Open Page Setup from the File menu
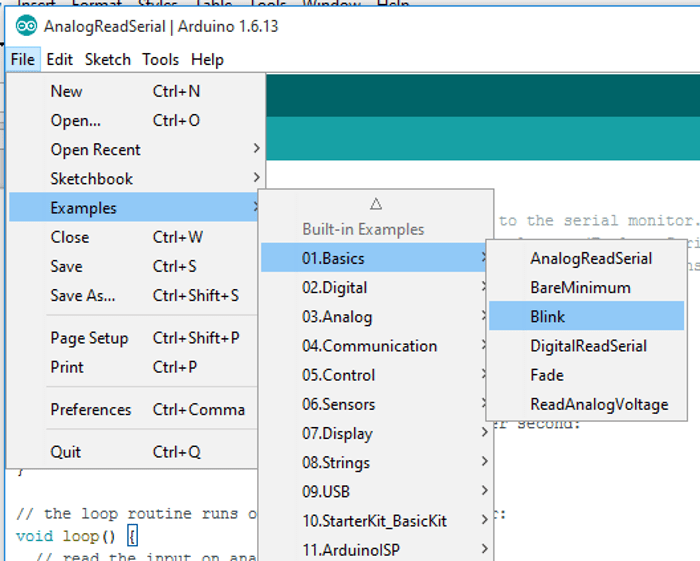 pos(133,338)
